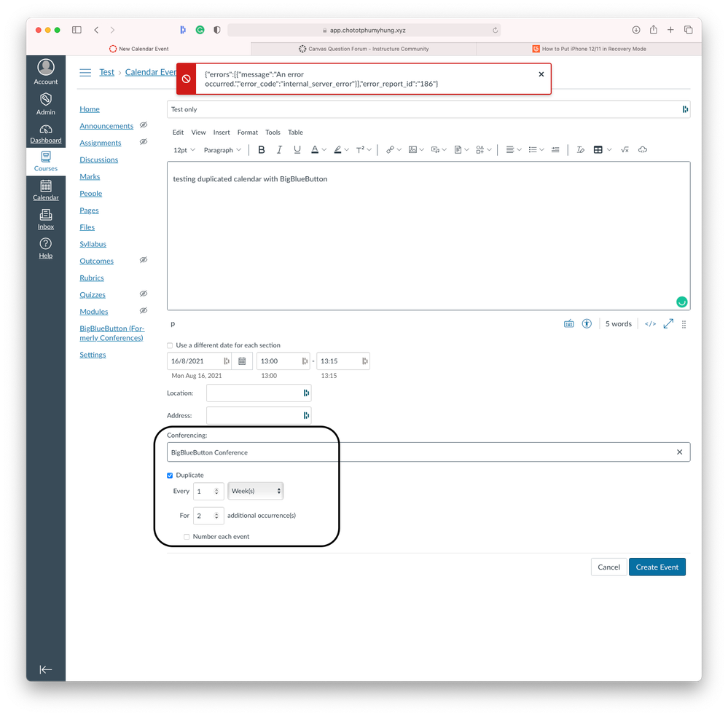Screen dimensions: 728x716
Task: Click the Create Event button
Action: 657,567
